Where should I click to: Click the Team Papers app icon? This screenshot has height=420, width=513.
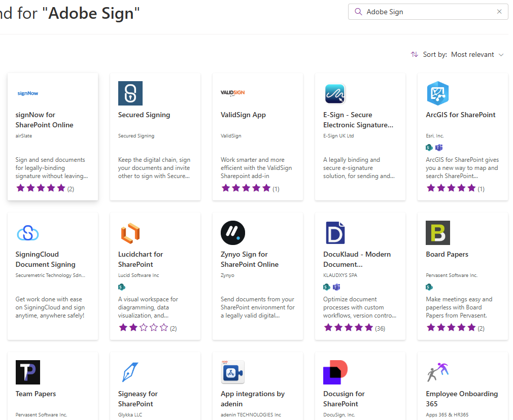click(27, 372)
